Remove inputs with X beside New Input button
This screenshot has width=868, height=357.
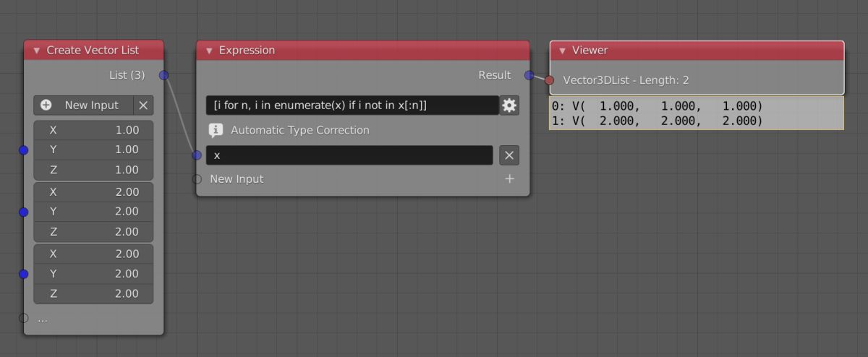[143, 105]
